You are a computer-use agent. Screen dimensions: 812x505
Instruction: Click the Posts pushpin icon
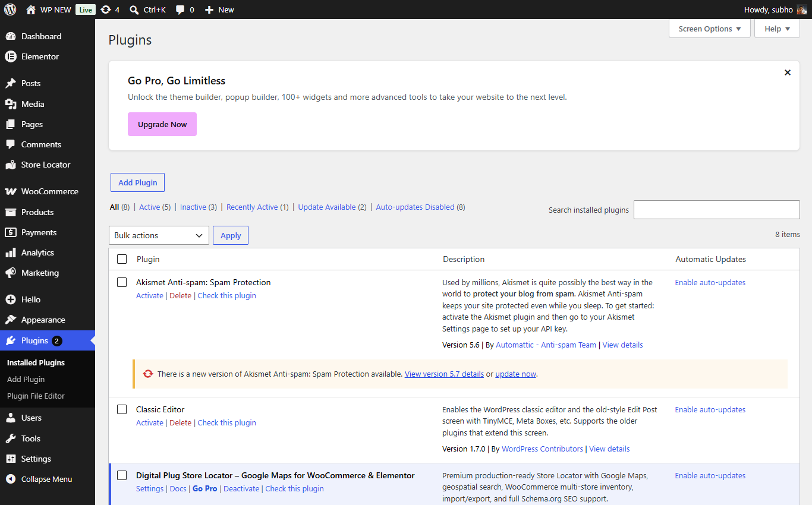(x=10, y=83)
